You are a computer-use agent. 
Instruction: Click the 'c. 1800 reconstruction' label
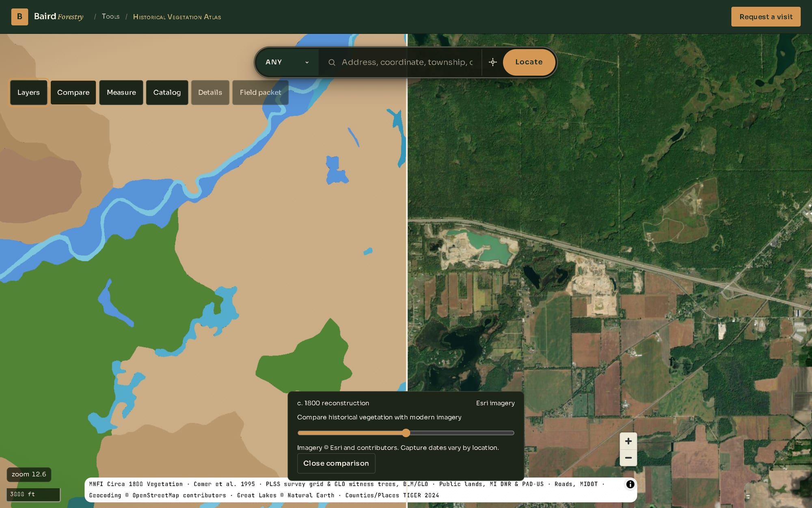click(x=333, y=403)
